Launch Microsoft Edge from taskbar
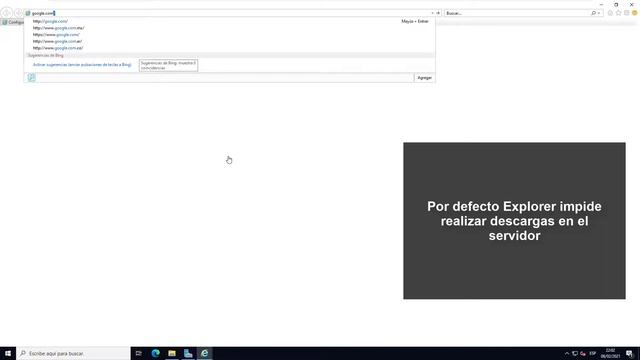640x360 pixels. coord(156,353)
